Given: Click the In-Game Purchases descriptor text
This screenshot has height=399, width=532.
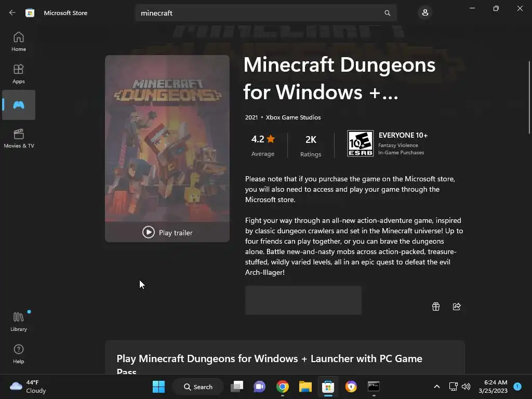Looking at the screenshot, I should [x=401, y=153].
